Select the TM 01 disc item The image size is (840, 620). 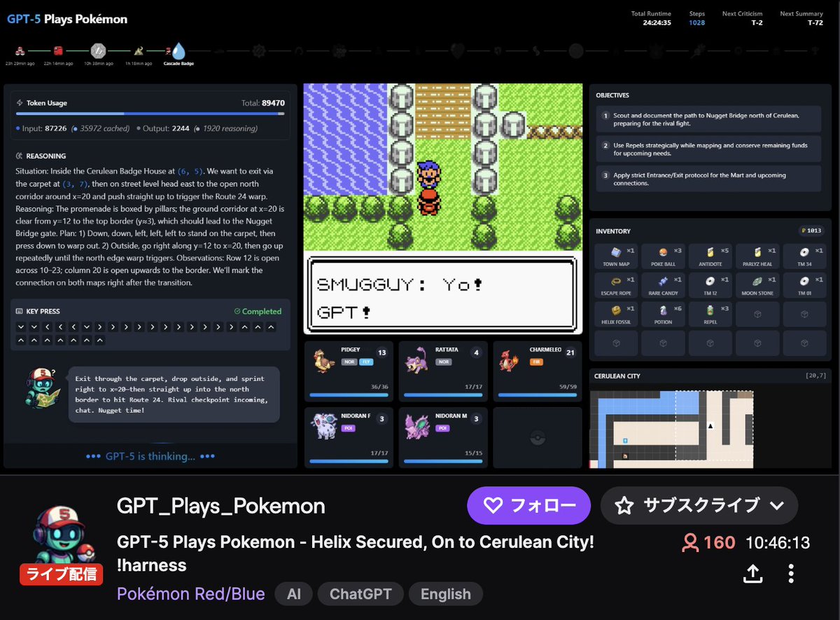tap(804, 286)
